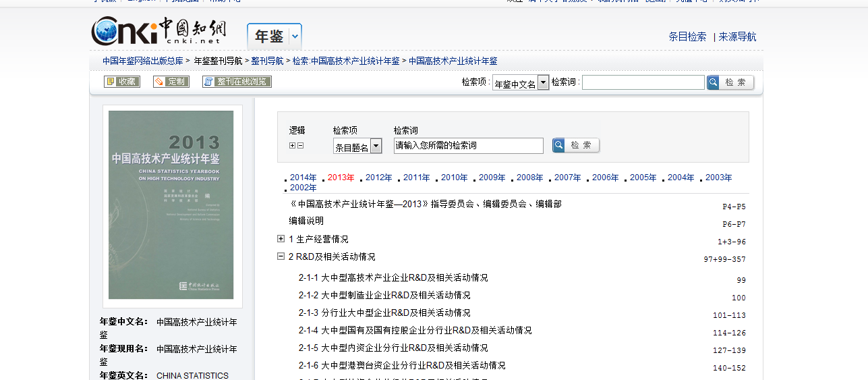Select the 2012年 edition

(x=378, y=178)
